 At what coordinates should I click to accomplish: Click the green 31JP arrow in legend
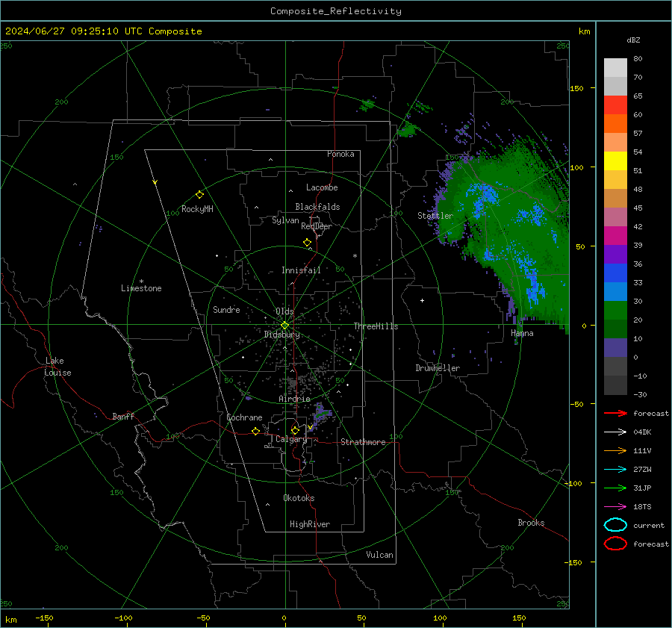tap(615, 488)
